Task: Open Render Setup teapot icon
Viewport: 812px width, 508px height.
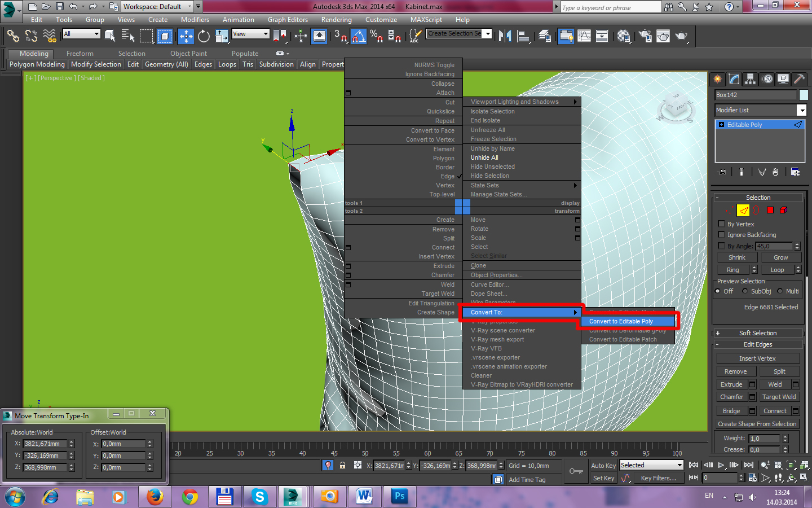Action: pos(645,36)
